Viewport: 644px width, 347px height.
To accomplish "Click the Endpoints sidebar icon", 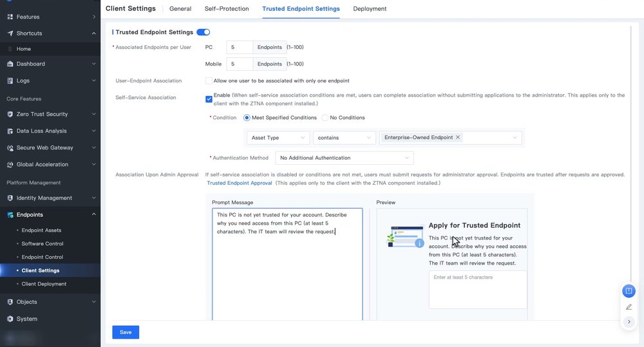I will tap(10, 215).
